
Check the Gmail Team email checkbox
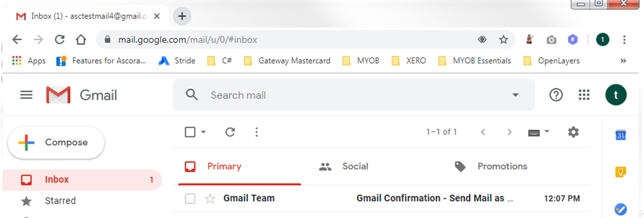click(190, 199)
